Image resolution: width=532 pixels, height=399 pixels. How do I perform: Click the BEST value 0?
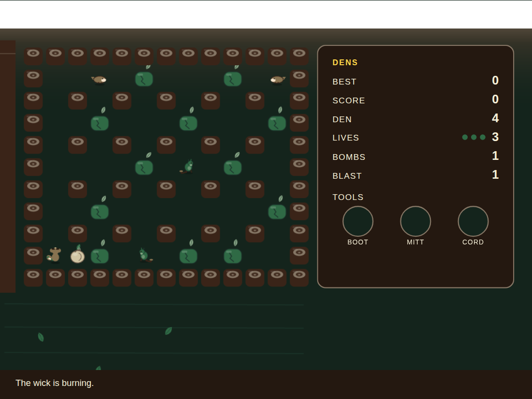(x=495, y=80)
